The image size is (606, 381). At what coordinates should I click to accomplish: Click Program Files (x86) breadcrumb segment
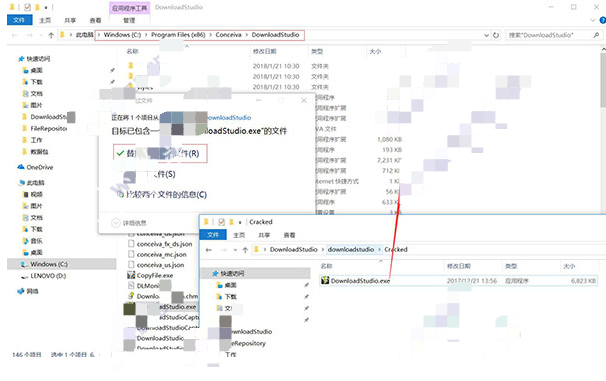click(x=178, y=35)
